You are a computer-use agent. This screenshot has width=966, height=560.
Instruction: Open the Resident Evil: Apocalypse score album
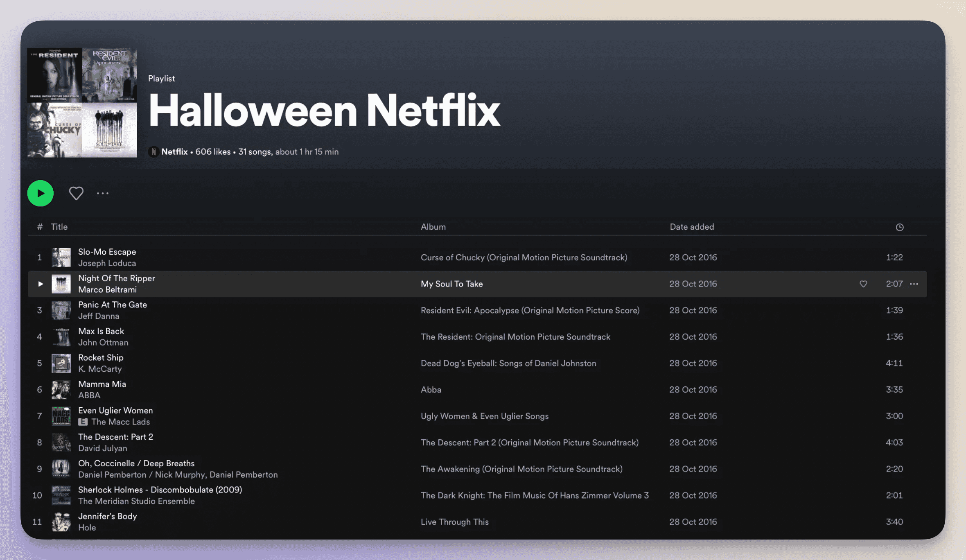point(530,310)
